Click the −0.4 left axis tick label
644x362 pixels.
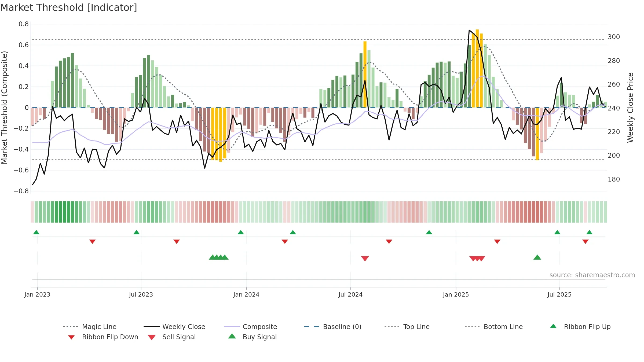(21, 149)
